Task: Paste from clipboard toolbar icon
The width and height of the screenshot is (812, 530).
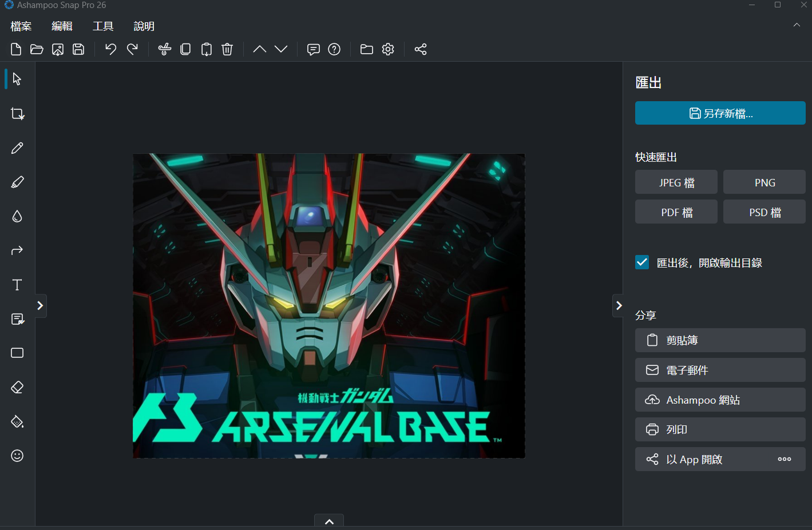Action: click(207, 49)
